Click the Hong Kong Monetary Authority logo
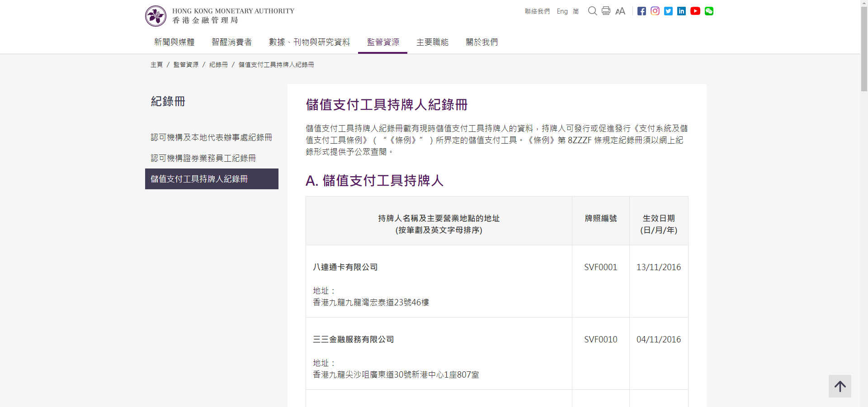868x407 pixels. pos(220,16)
